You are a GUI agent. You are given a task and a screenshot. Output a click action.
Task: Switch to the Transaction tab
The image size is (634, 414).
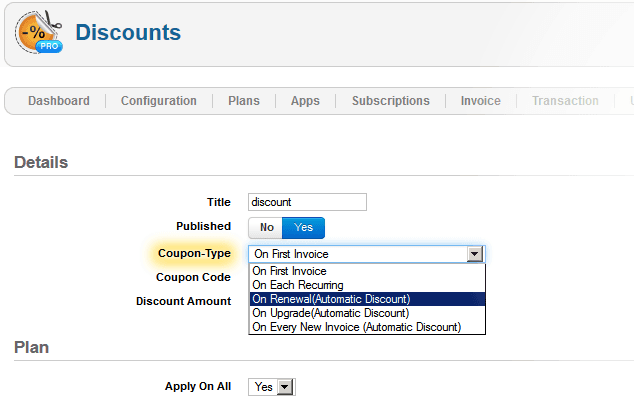[565, 101]
